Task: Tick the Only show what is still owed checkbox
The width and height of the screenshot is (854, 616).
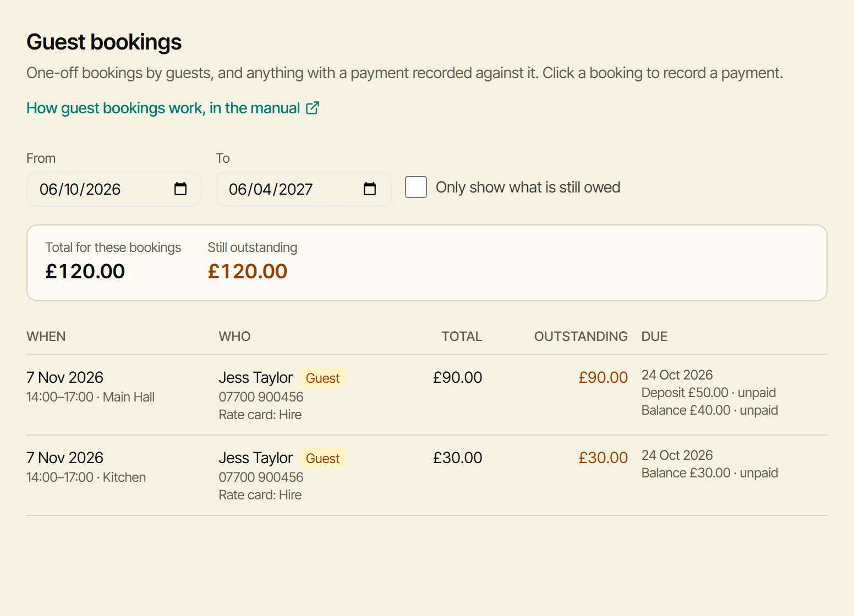Action: tap(416, 187)
